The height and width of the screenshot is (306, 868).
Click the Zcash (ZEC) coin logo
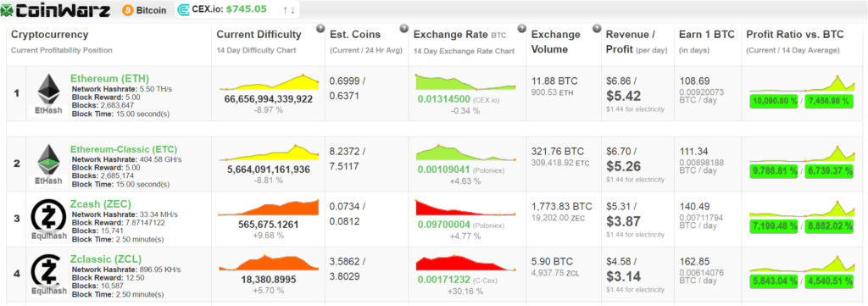[x=48, y=214]
